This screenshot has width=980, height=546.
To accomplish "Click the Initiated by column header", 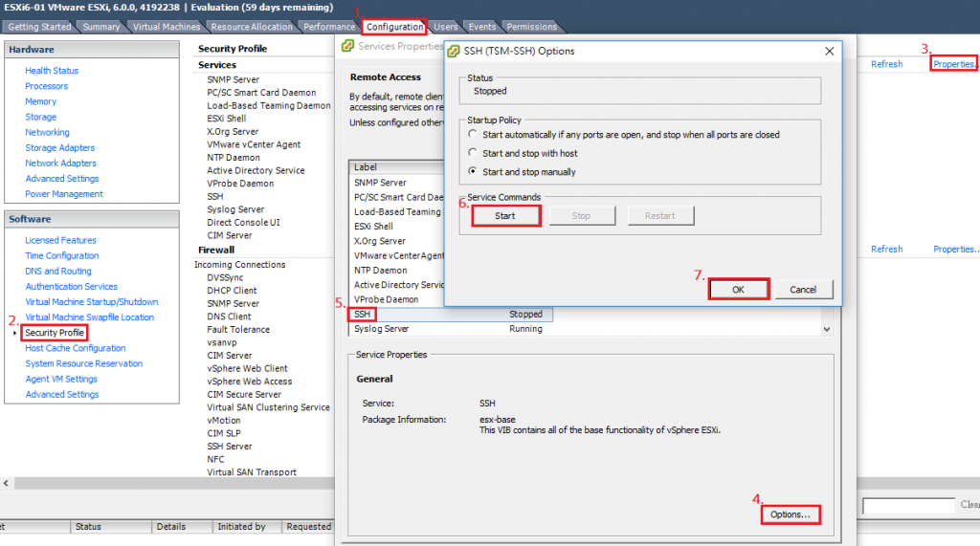I will (x=248, y=527).
